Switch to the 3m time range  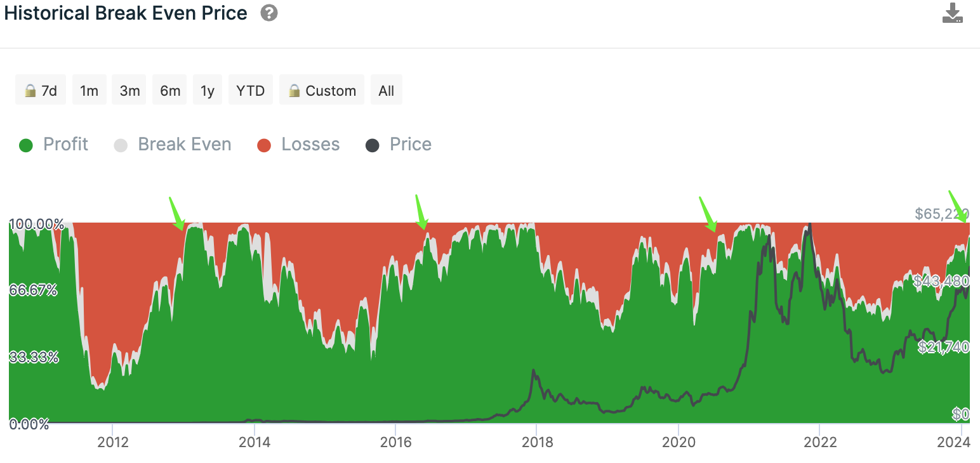tap(129, 91)
